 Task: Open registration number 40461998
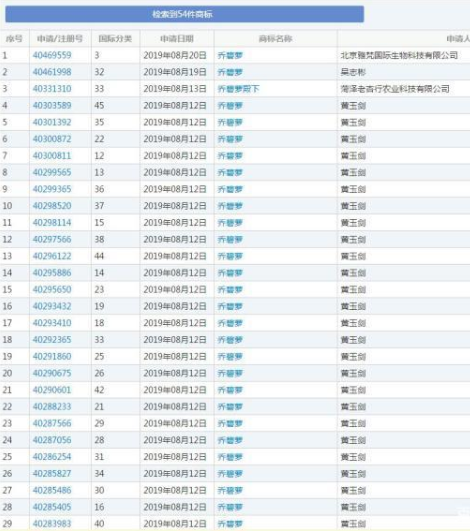pyautogui.click(x=52, y=72)
